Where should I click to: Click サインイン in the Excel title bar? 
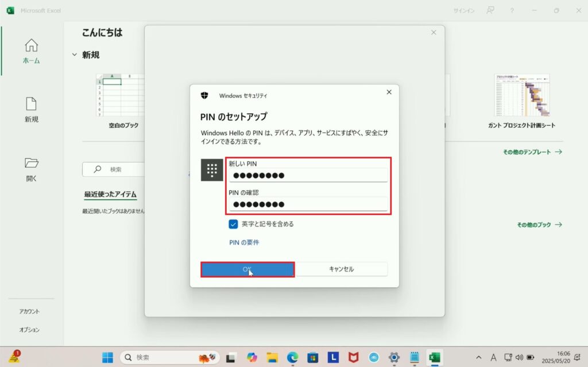pos(464,10)
